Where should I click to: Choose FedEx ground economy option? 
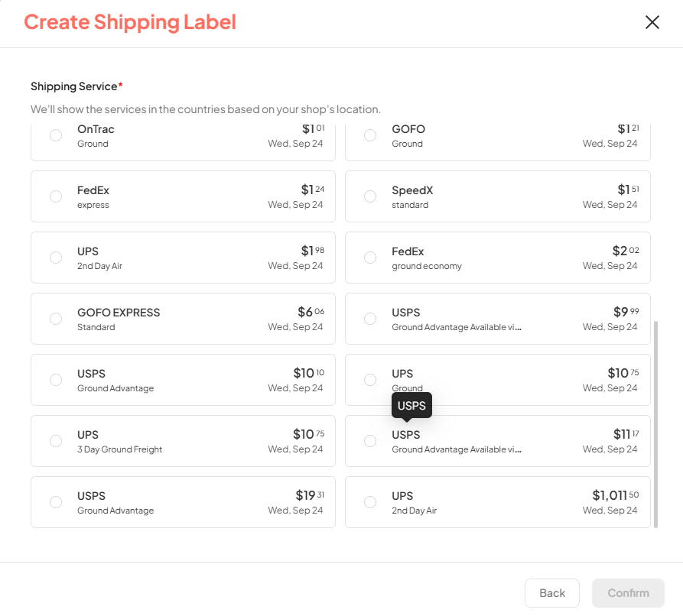[x=370, y=258]
